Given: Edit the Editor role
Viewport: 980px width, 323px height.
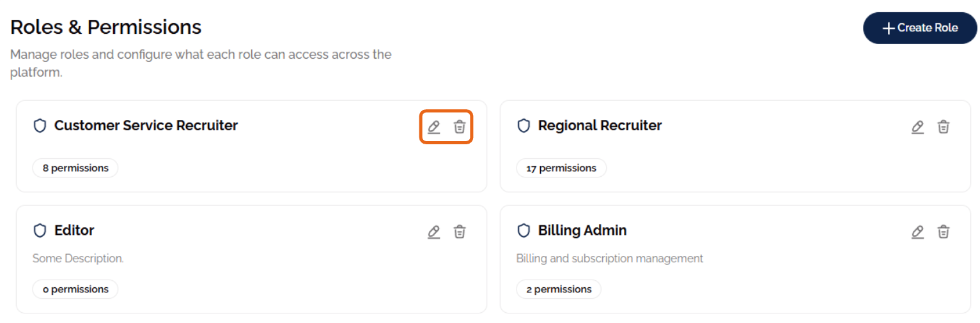Looking at the screenshot, I should (x=434, y=232).
